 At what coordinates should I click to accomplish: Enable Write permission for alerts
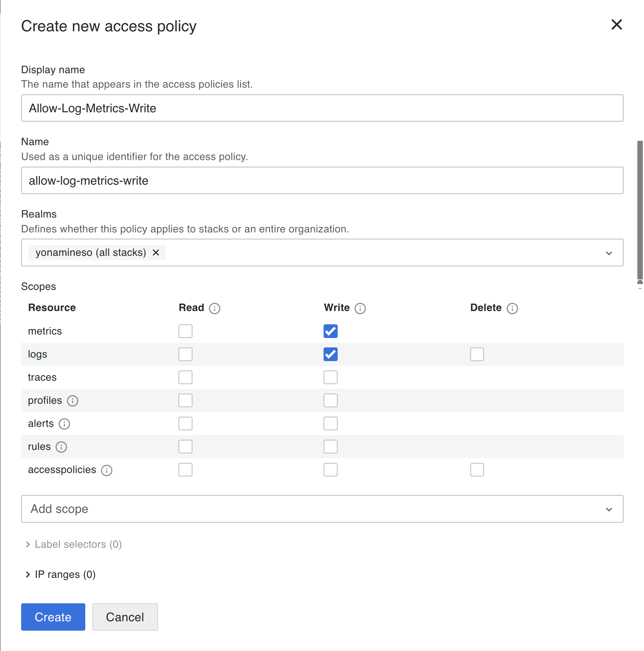pyautogui.click(x=330, y=424)
